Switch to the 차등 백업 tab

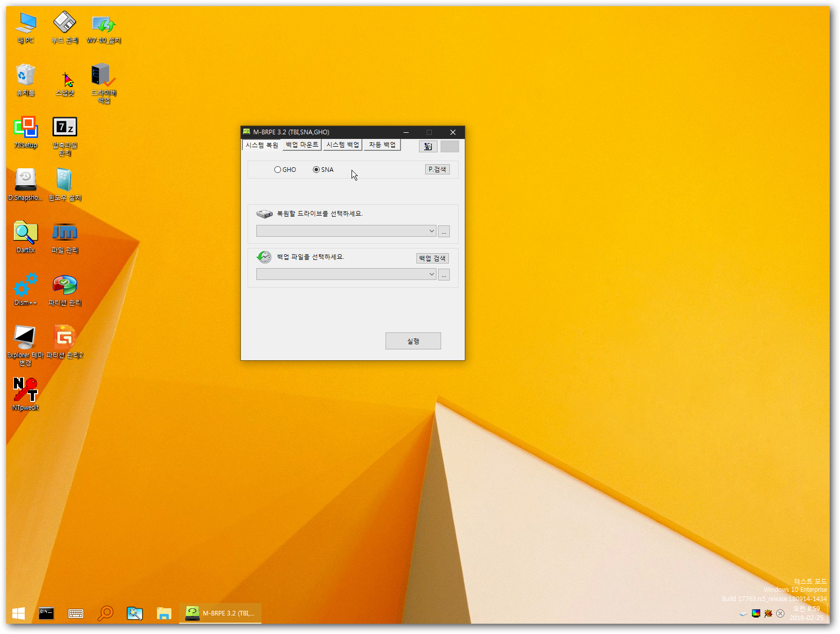point(382,145)
